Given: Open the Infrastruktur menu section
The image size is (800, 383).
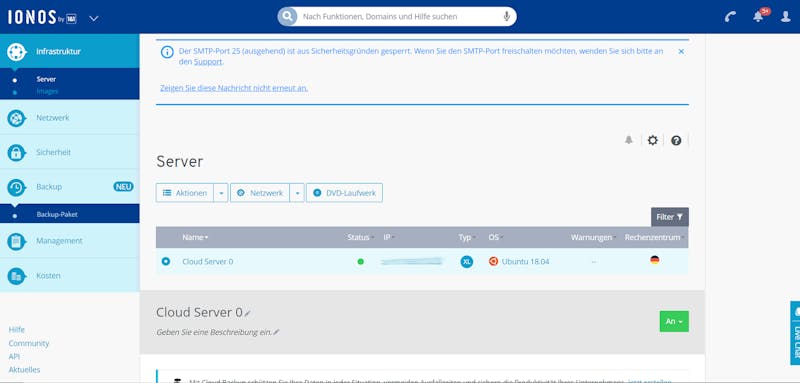Looking at the screenshot, I should 69,51.
